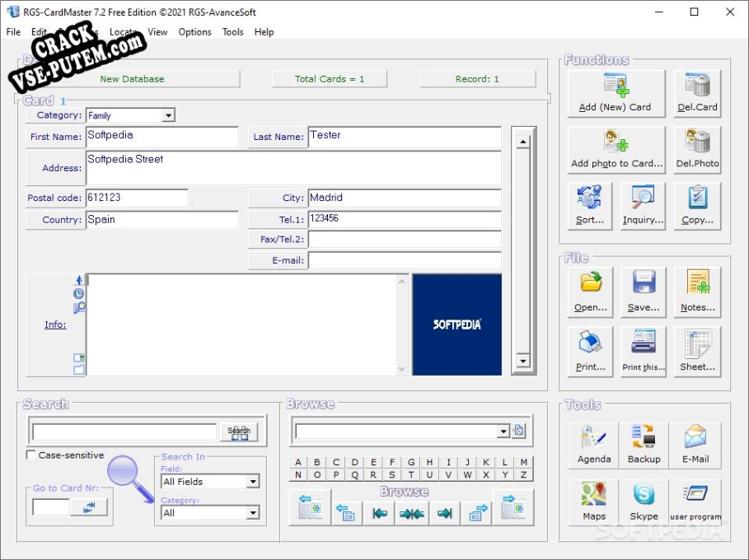Viewport: 749px width, 560px height.
Task: Open the Options menu
Action: (195, 31)
